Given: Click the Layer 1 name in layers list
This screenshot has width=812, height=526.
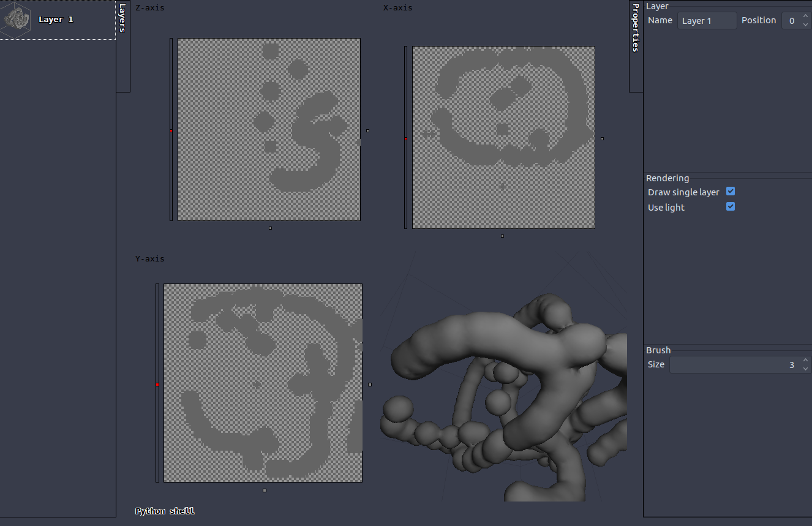Looking at the screenshot, I should pos(56,20).
